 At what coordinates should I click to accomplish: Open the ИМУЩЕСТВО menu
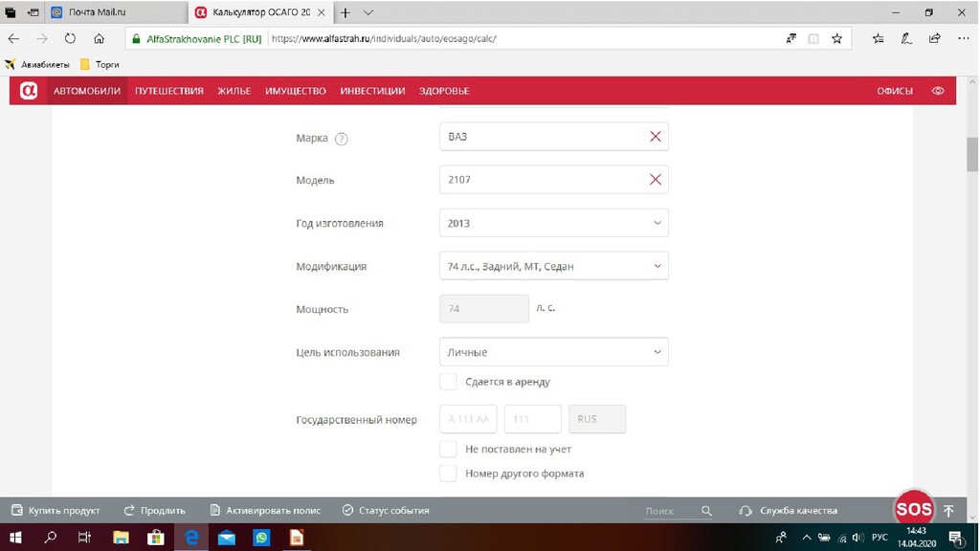coord(296,91)
